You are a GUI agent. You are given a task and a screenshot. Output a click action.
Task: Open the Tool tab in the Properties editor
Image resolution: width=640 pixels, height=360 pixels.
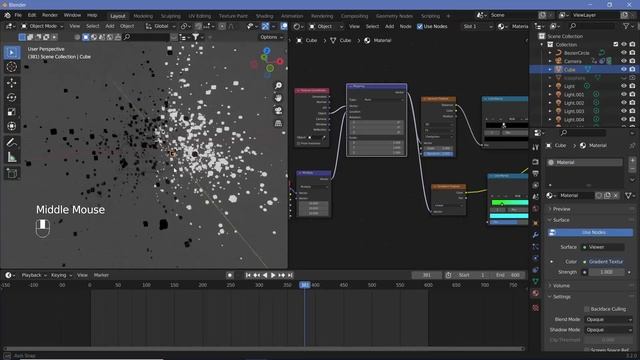[536, 147]
